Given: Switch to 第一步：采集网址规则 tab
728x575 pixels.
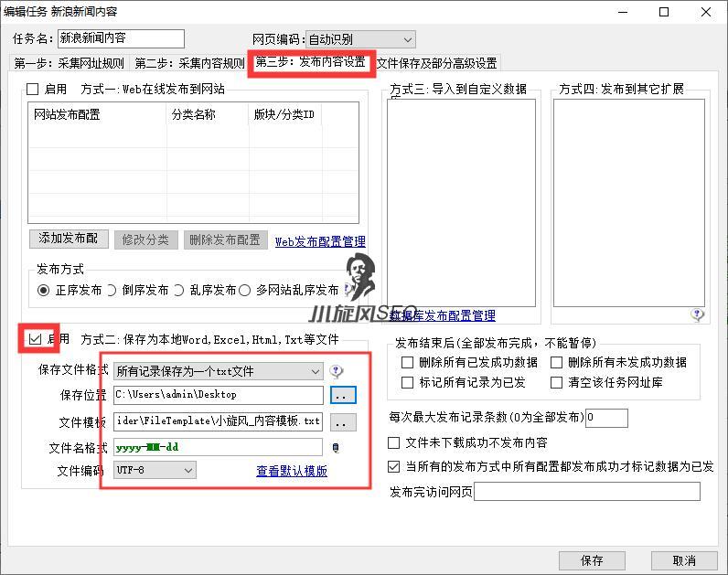Looking at the screenshot, I should pyautogui.click(x=69, y=63).
